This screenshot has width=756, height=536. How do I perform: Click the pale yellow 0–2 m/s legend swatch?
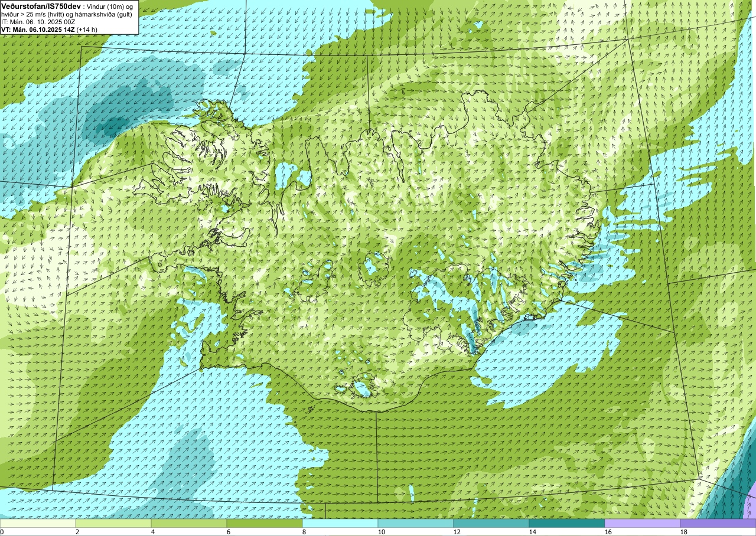click(x=38, y=523)
